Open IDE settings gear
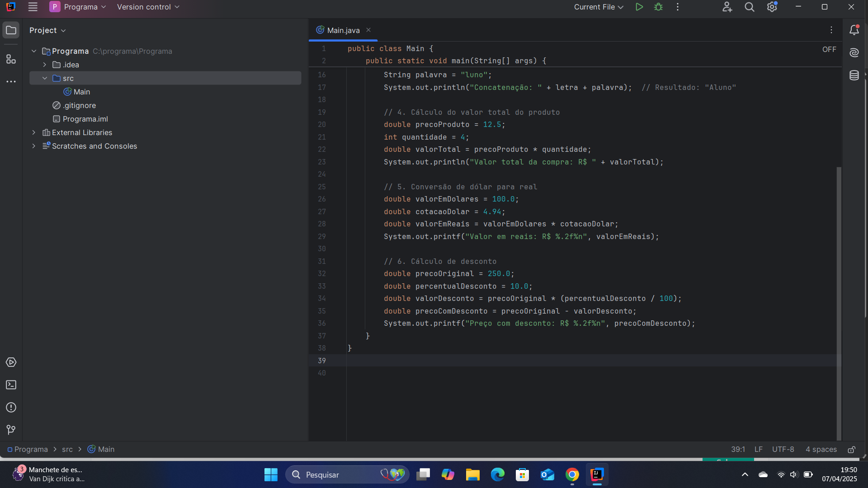 coord(772,7)
